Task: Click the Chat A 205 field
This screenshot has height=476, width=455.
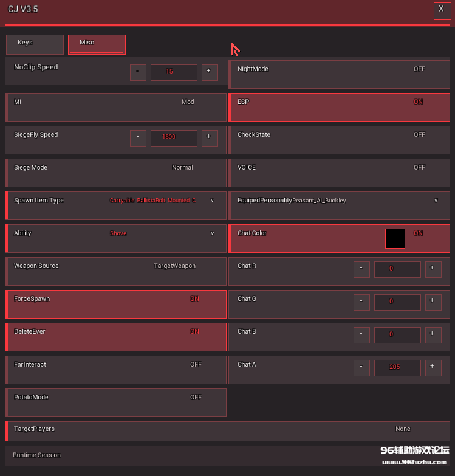Action: pyautogui.click(x=397, y=368)
